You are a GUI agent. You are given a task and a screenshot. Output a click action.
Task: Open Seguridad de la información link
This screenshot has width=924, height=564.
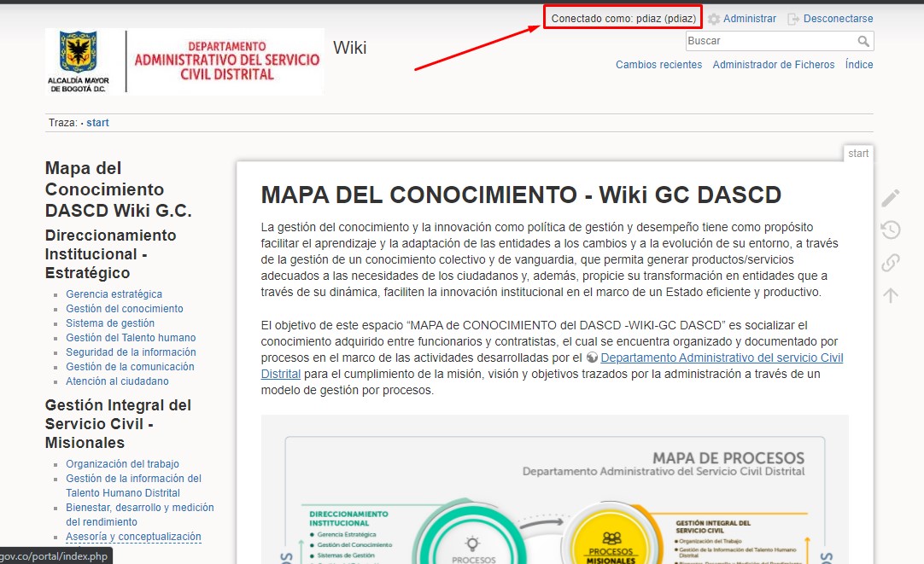(x=131, y=352)
